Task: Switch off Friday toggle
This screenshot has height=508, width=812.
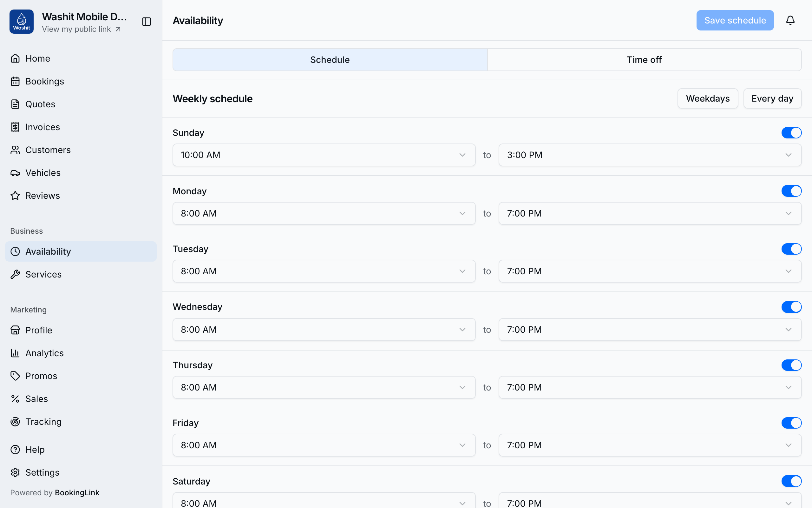Action: click(791, 423)
